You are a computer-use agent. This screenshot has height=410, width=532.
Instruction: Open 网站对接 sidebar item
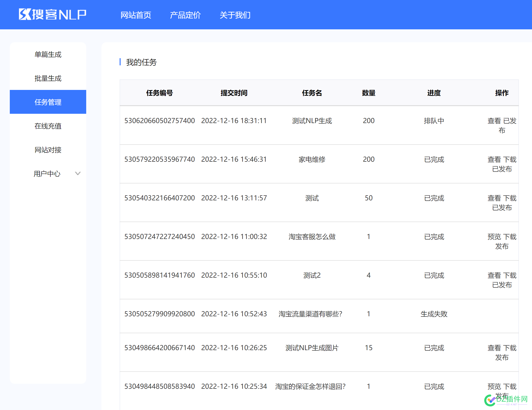(48, 150)
